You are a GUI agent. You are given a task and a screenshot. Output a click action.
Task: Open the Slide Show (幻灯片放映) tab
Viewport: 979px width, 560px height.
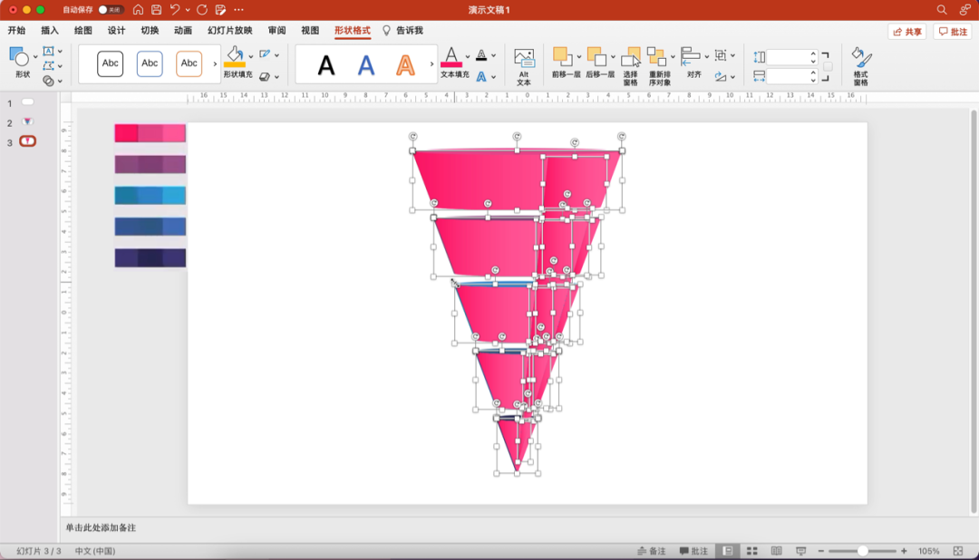click(230, 30)
